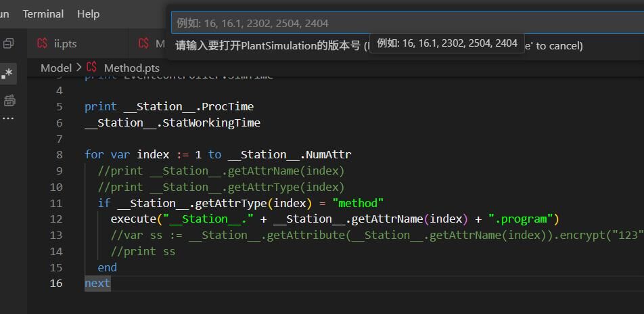The image size is (644, 314).
Task: Show additional views via ellipsis icon
Action: tap(8, 118)
